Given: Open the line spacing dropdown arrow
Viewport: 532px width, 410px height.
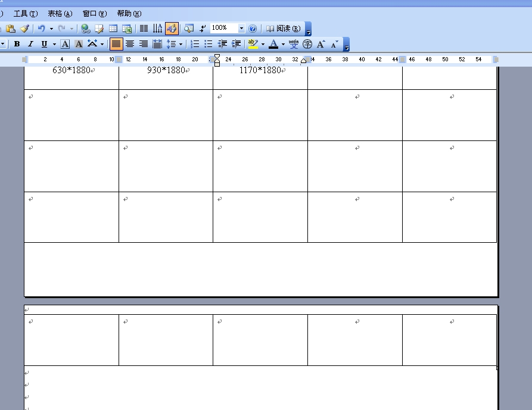Looking at the screenshot, I should 181,44.
